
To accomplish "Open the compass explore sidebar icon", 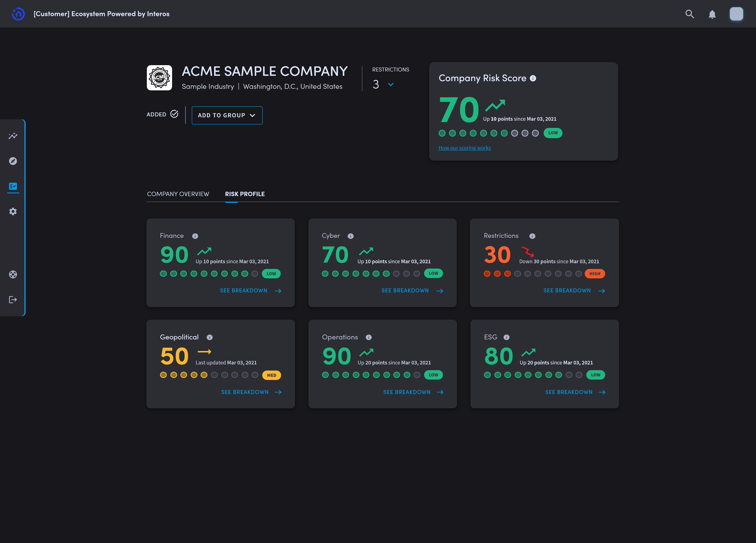I will pos(13,161).
